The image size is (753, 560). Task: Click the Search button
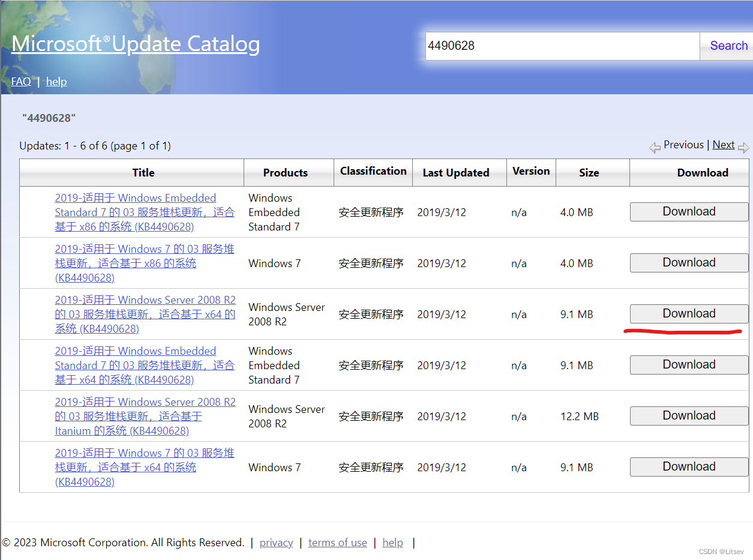tap(728, 46)
